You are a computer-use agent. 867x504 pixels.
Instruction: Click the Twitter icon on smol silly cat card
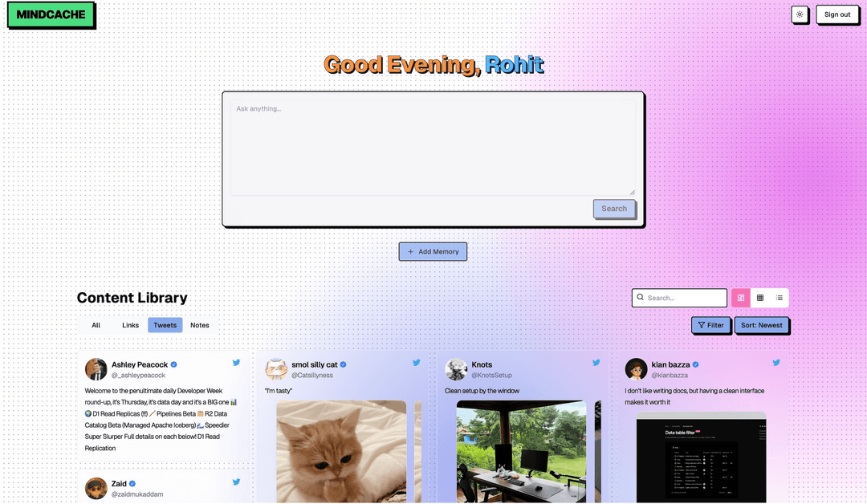(417, 363)
